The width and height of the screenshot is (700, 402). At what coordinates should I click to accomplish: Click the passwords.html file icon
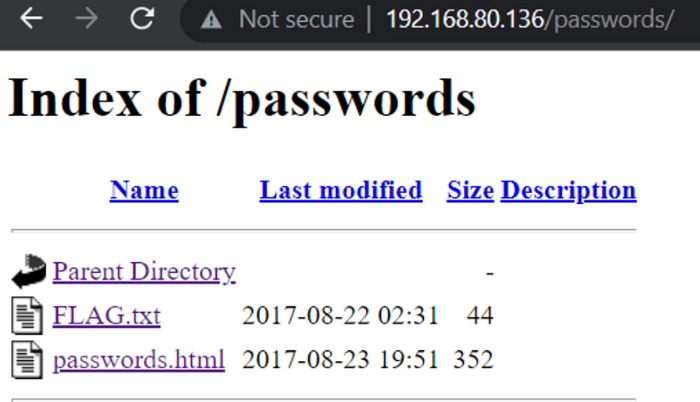pyautogui.click(x=28, y=359)
